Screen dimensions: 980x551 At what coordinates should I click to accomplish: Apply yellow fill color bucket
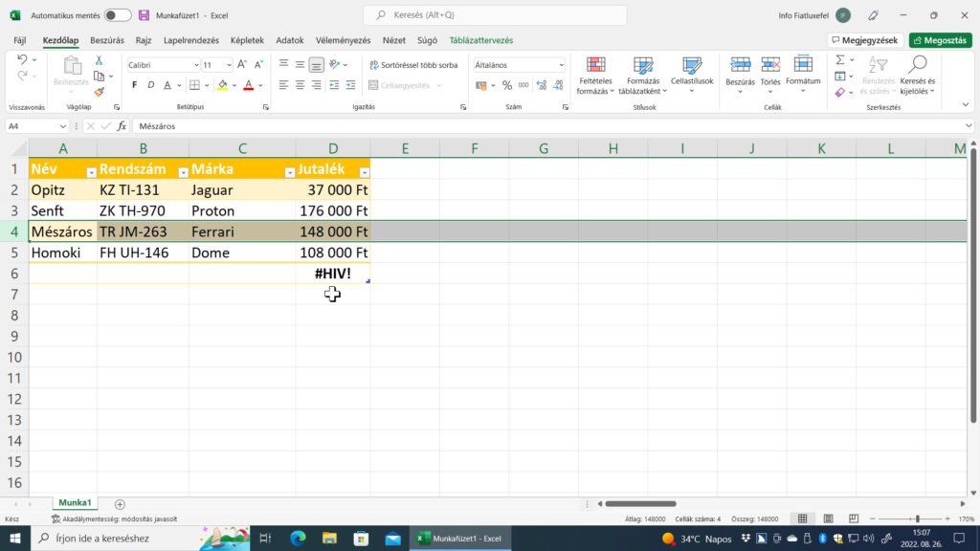222,85
